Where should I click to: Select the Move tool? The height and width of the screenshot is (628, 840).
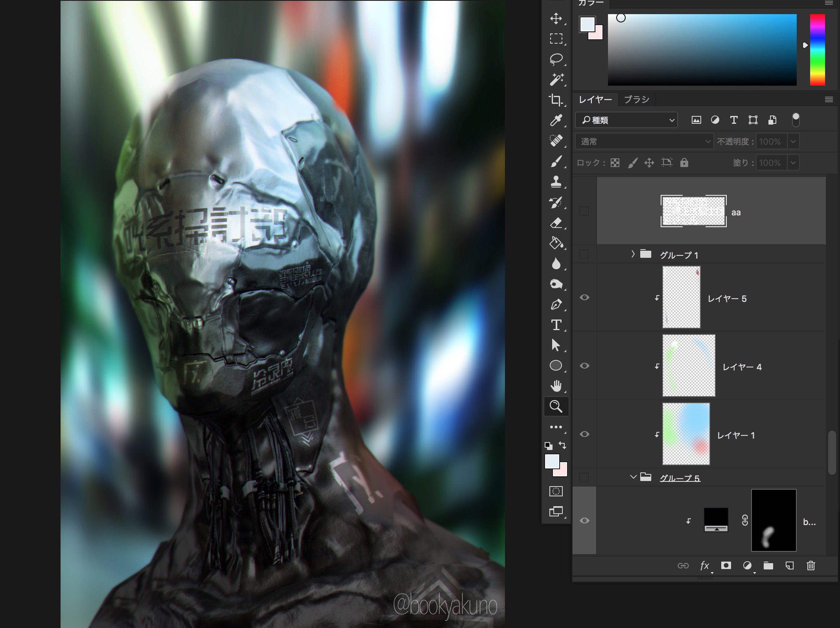(x=556, y=18)
